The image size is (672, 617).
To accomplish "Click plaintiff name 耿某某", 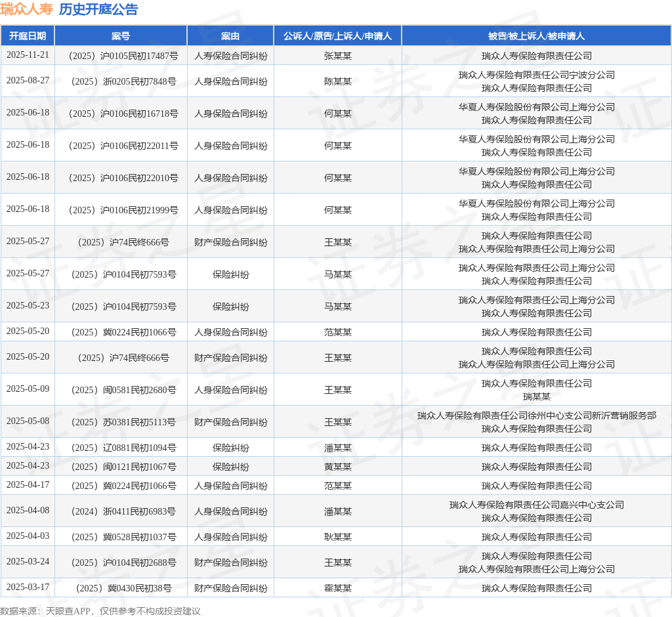I will point(338,537).
